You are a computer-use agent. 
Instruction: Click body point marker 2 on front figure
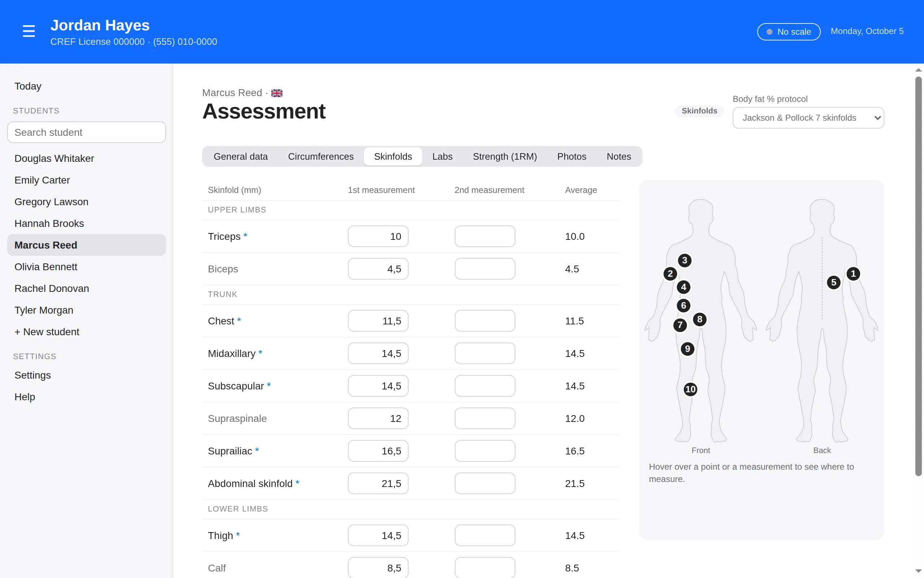click(670, 274)
